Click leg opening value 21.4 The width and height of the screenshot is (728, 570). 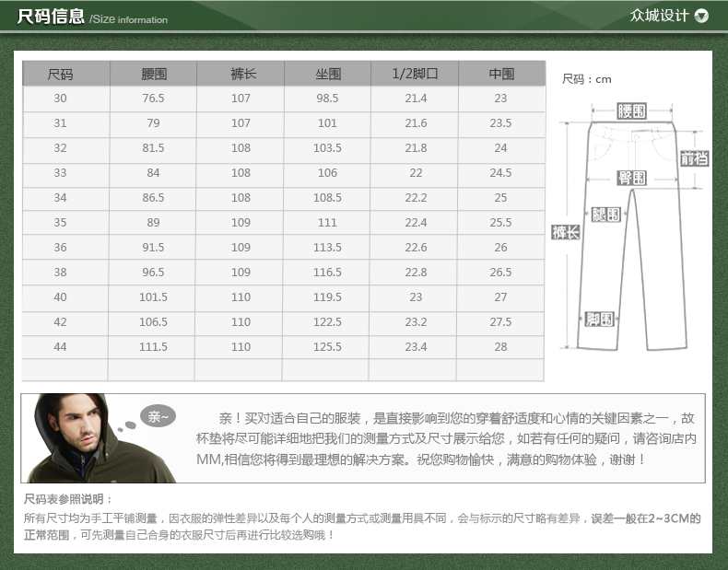tap(416, 99)
